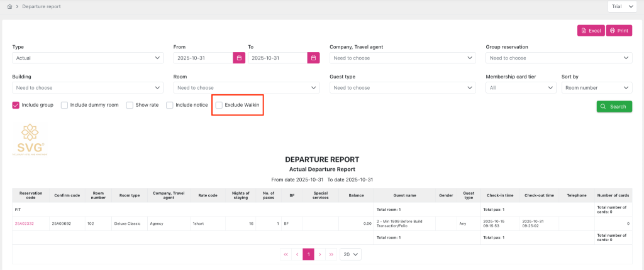Uncheck the Include group checkbox

pyautogui.click(x=16, y=105)
